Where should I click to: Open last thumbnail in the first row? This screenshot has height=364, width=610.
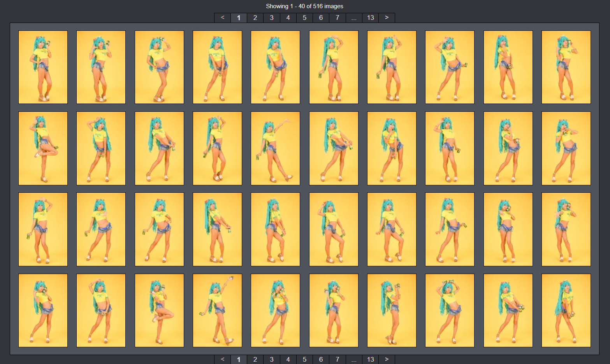click(566, 67)
